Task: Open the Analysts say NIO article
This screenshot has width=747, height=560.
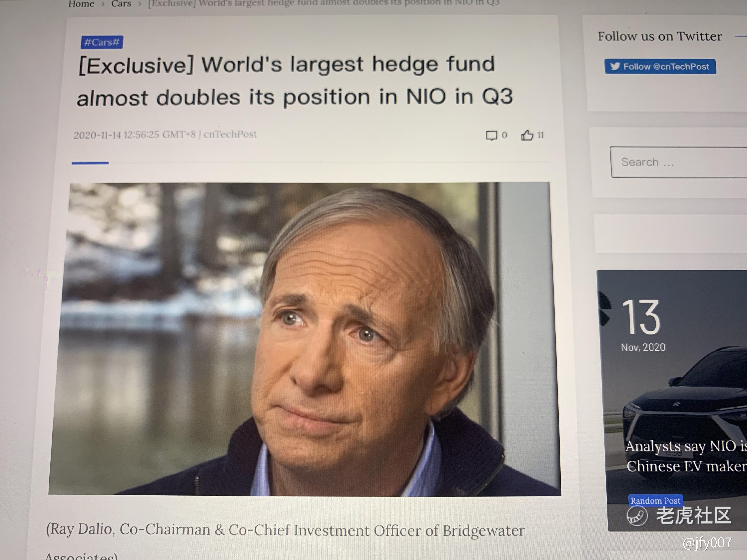Action: coord(686,456)
